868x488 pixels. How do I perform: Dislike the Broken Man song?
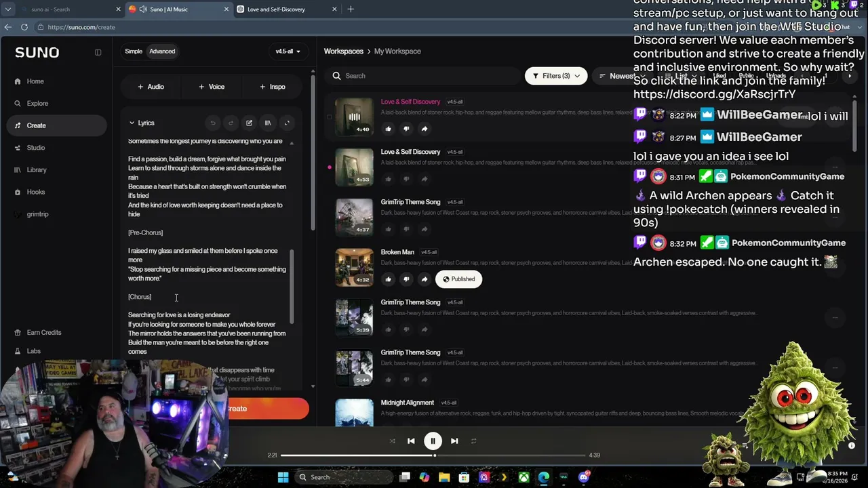(406, 279)
